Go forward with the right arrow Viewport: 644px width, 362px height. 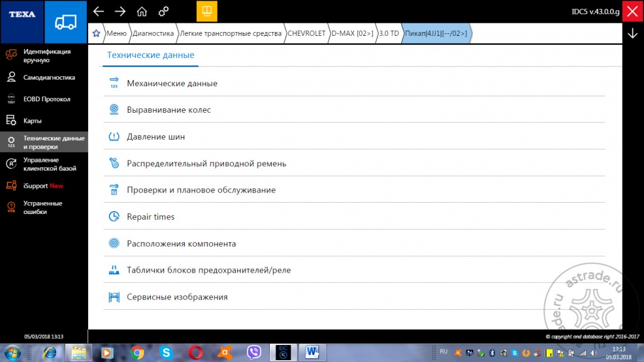pyautogui.click(x=120, y=11)
